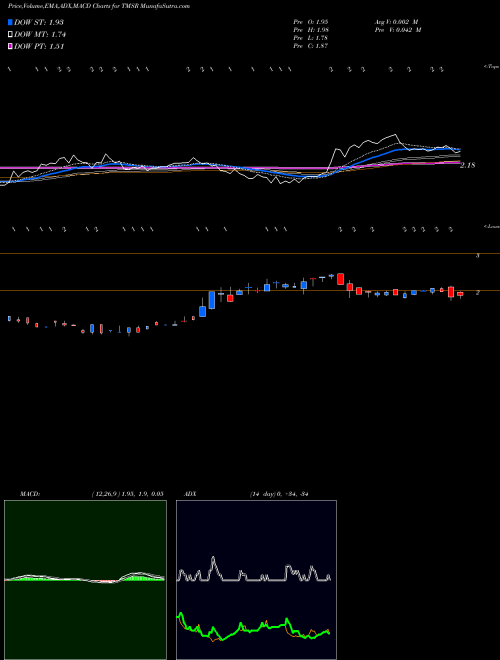
Task: Click the last red candlestick on the price chart
Action: point(460,295)
